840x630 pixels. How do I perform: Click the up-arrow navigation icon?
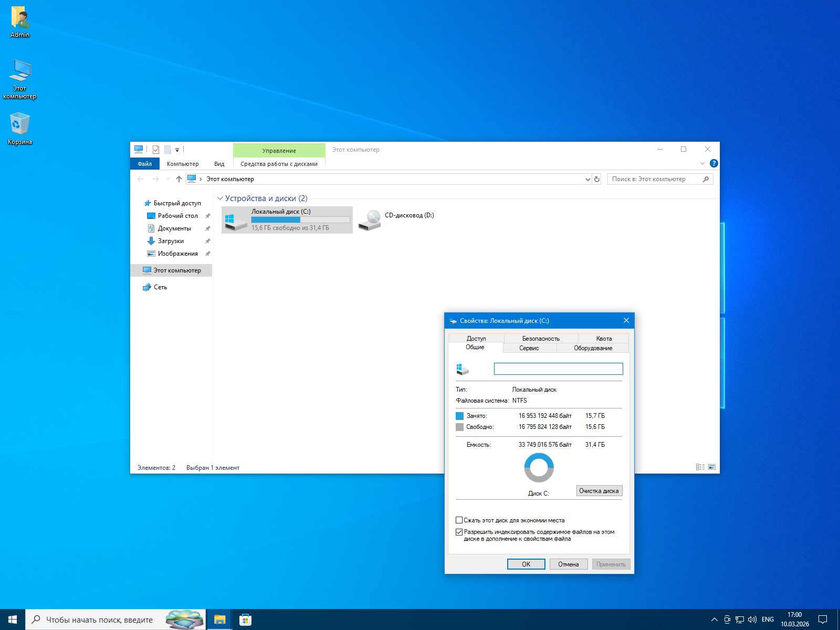pos(179,179)
